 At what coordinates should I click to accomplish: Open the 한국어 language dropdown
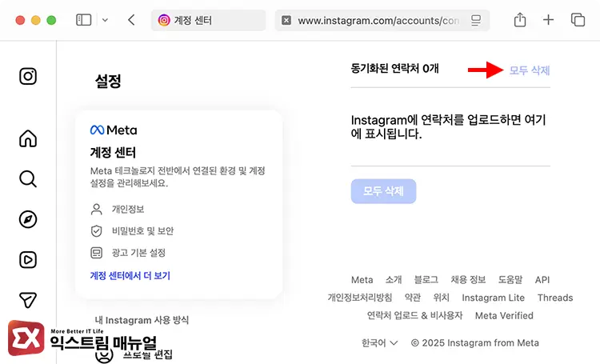click(379, 343)
